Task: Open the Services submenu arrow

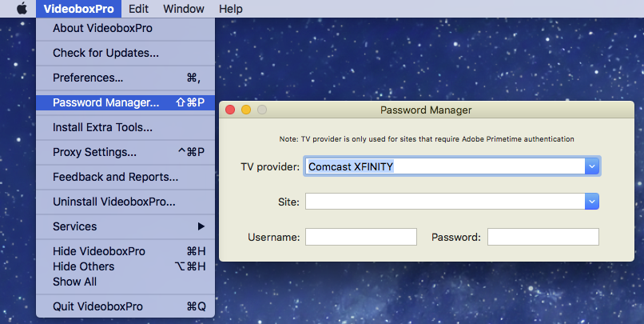Action: point(201,226)
